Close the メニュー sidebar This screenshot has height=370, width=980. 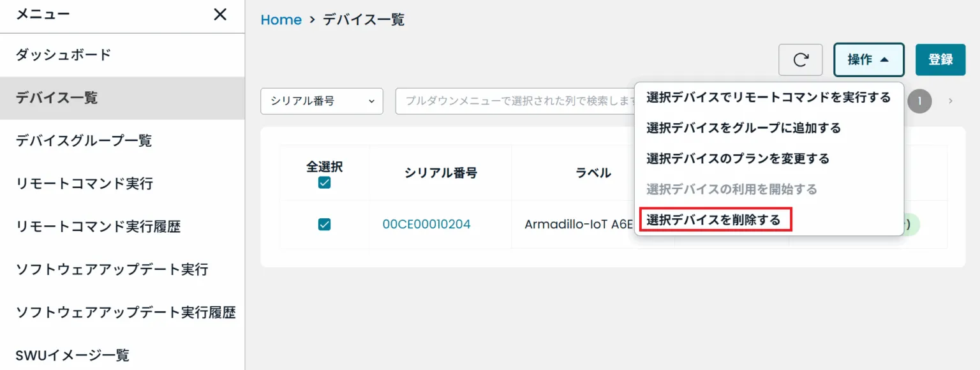coord(219,14)
